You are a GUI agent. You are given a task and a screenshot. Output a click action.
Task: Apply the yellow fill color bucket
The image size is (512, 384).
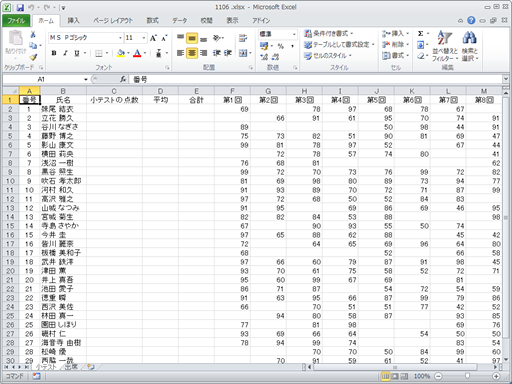tap(121, 53)
